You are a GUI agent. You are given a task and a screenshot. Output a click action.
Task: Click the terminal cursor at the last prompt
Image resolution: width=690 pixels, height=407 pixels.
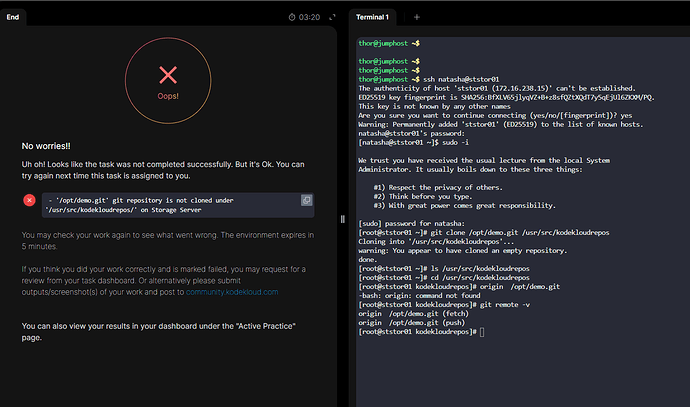click(482, 332)
